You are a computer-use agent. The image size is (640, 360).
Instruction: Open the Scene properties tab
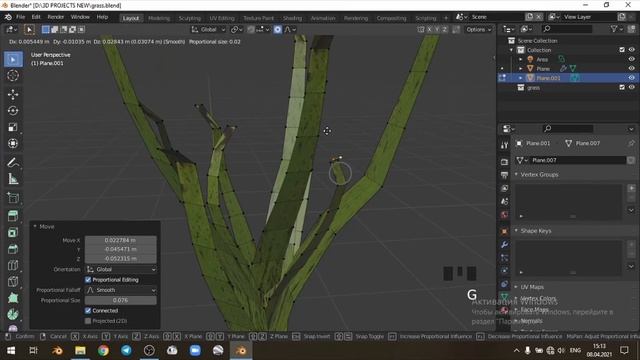point(504,202)
